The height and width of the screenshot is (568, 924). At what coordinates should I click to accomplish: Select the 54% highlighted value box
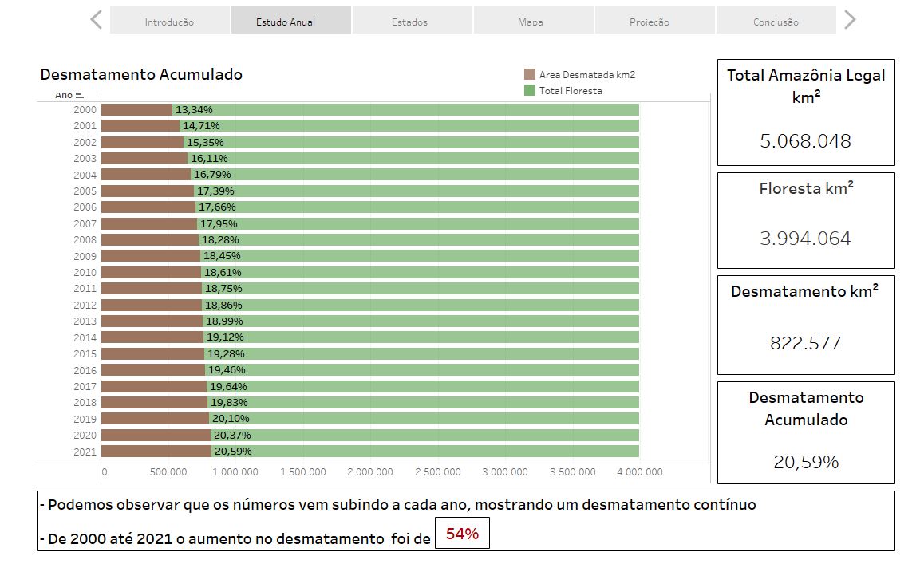(463, 532)
